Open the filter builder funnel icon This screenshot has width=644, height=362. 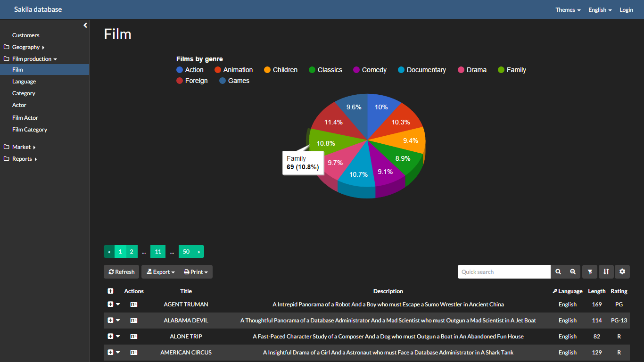pos(590,272)
